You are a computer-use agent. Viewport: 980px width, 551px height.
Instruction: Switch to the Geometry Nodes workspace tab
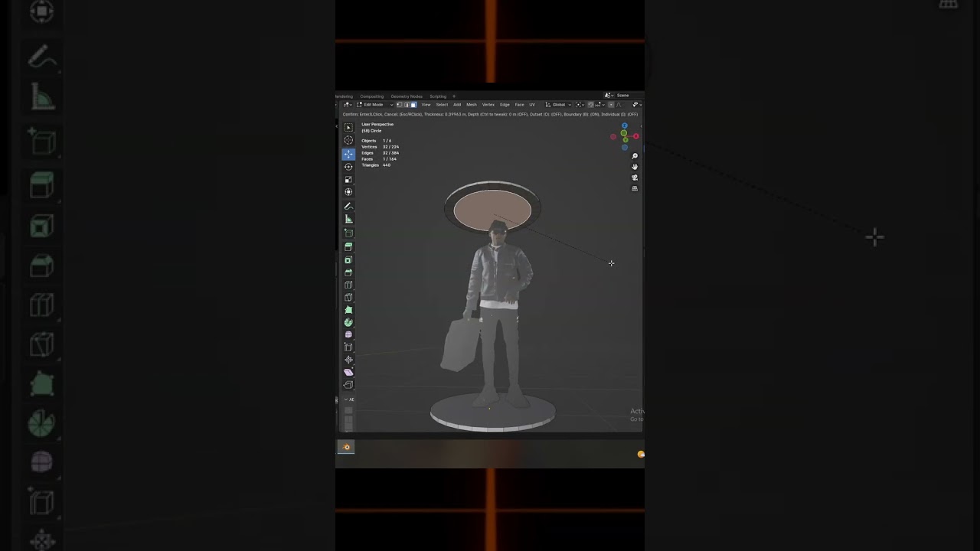pos(407,96)
